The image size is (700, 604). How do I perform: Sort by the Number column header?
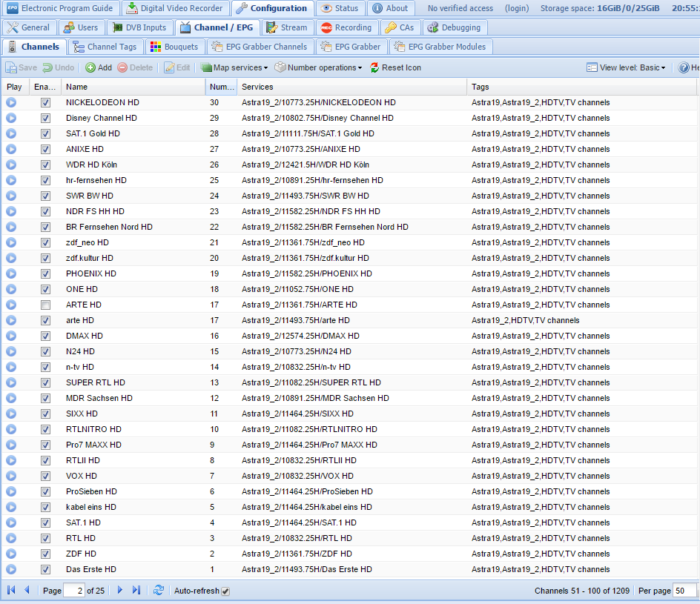point(222,87)
